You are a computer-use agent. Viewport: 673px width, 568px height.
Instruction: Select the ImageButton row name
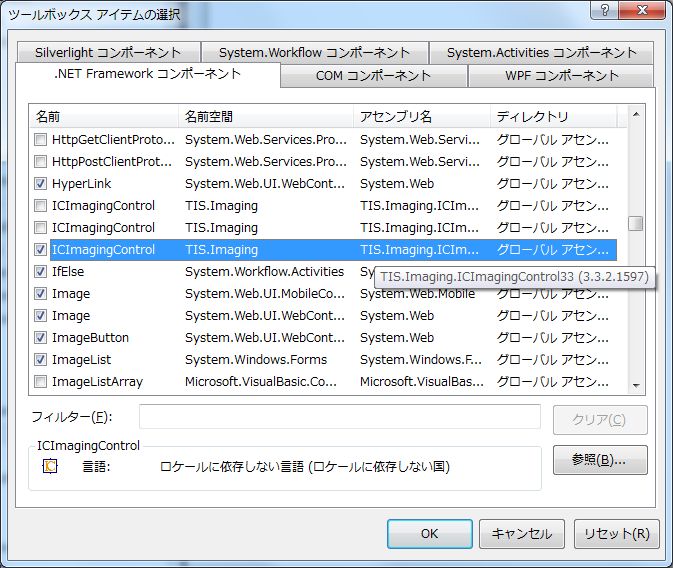click(x=90, y=337)
